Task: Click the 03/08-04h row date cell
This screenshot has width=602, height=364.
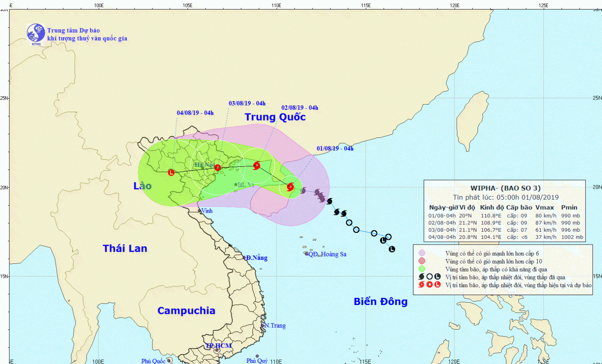Action: coord(442,230)
